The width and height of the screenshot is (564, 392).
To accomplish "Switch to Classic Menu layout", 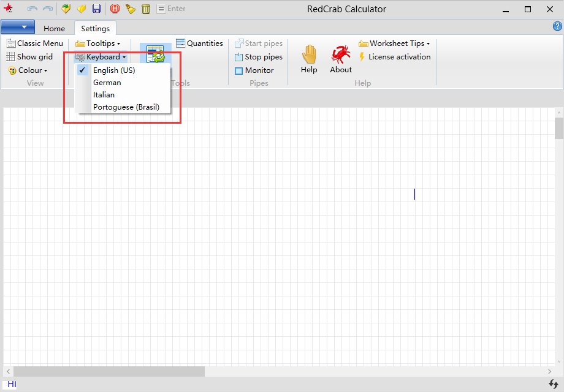I will pyautogui.click(x=35, y=43).
